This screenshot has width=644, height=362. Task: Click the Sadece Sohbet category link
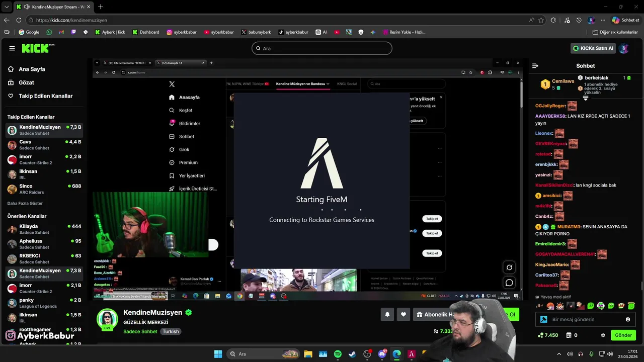[140, 331]
